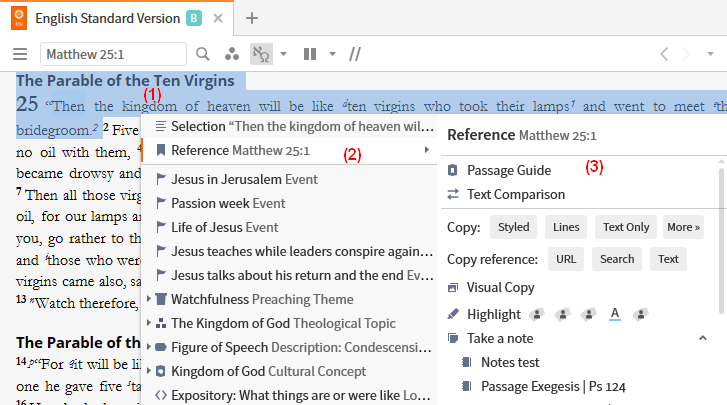
Task: Click Take a note
Action: pos(500,339)
